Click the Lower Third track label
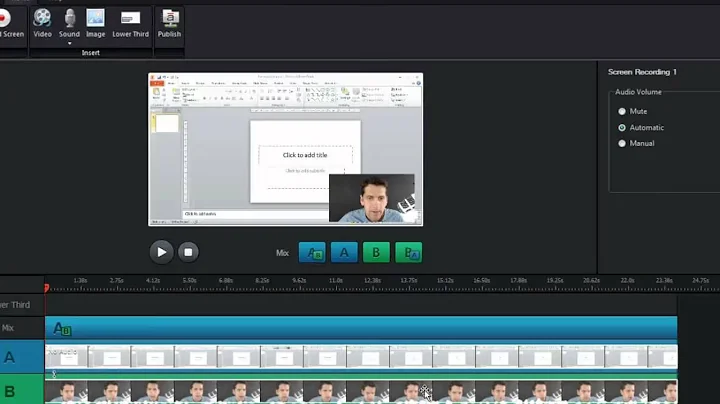 (x=15, y=305)
